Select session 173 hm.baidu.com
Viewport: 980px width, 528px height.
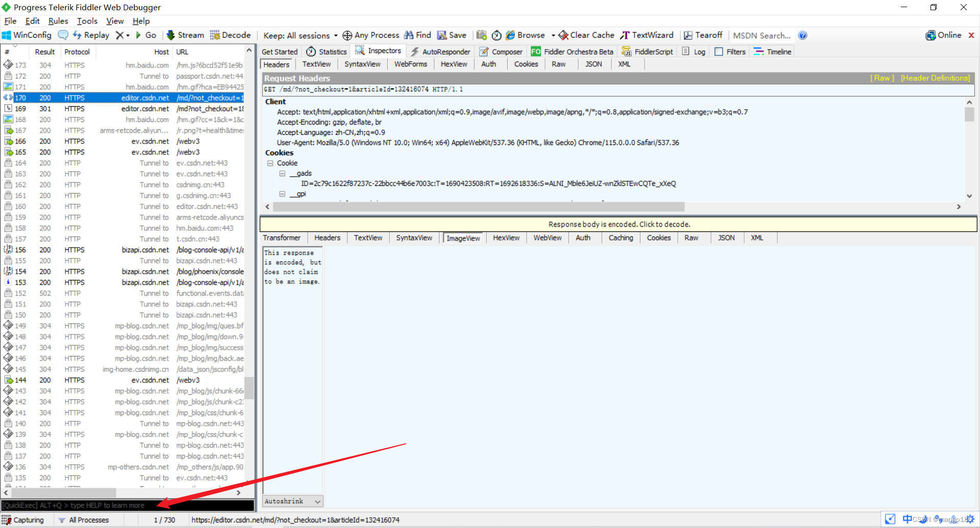[124, 65]
